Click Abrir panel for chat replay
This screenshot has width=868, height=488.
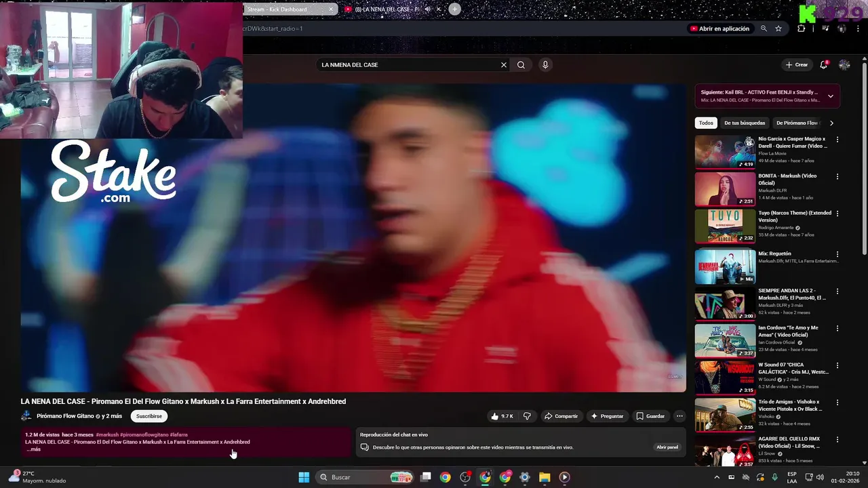click(667, 447)
